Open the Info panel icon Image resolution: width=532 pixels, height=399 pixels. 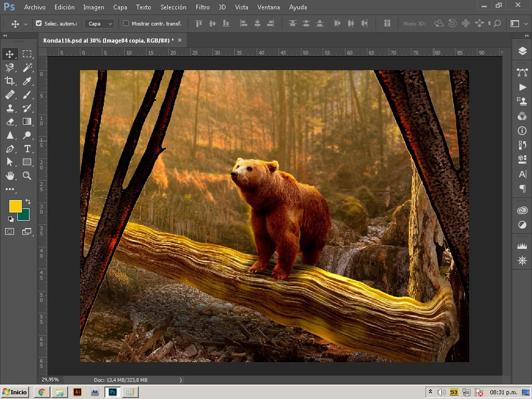coord(522,130)
